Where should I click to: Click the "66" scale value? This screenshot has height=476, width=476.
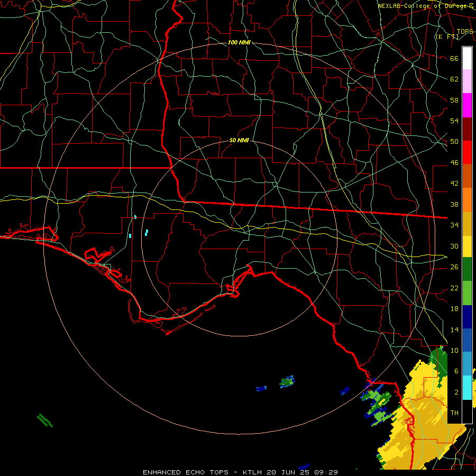(454, 58)
